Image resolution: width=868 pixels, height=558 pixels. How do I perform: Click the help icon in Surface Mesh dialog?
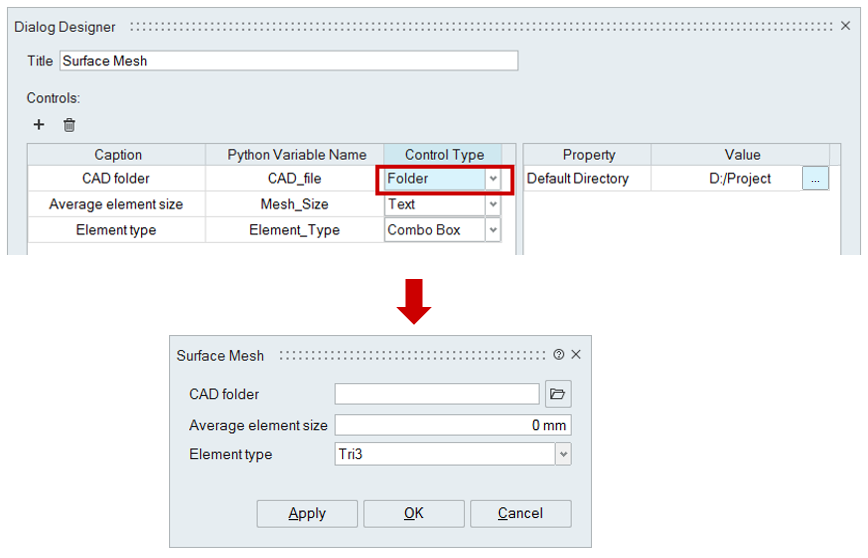558,355
